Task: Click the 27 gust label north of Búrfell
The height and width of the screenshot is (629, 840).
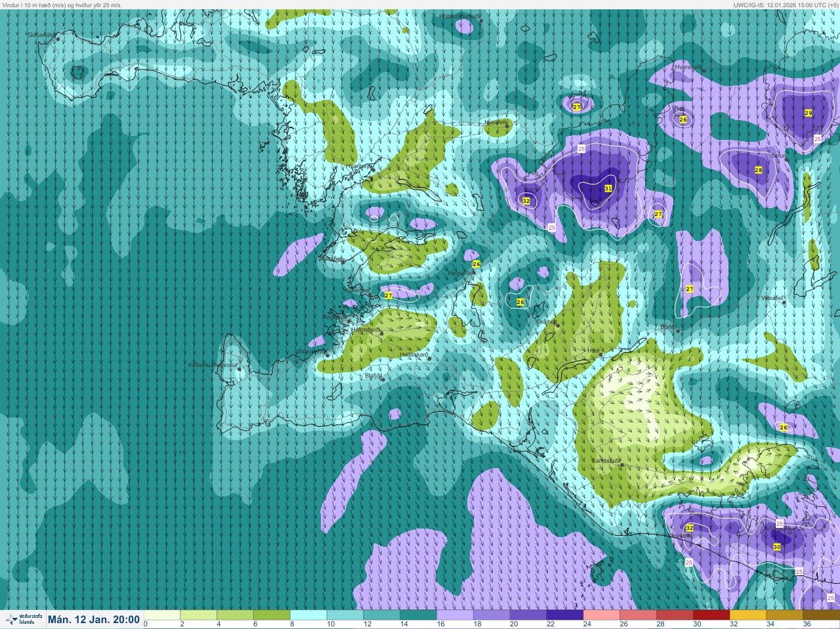Action: pos(690,289)
